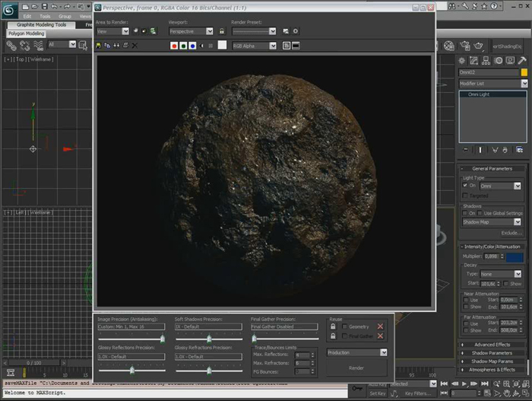Click the Max. Refractions spinner arrows

[312, 363]
